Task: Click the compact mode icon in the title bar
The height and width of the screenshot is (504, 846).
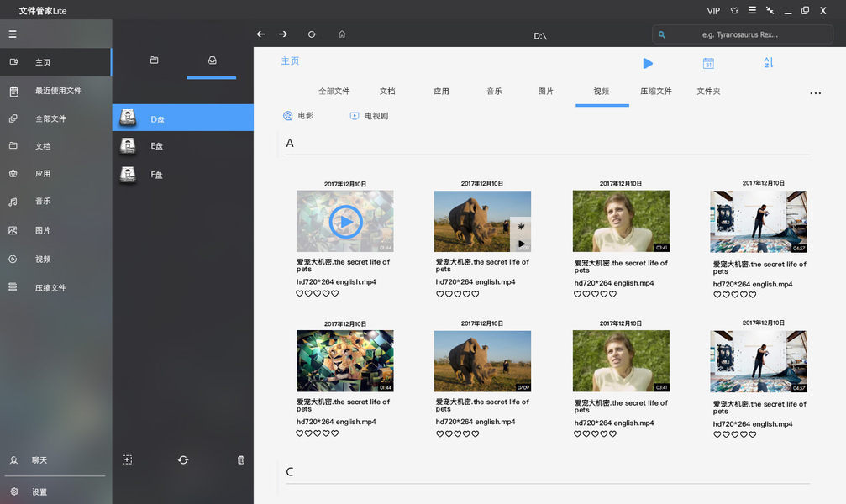Action: pos(770,10)
